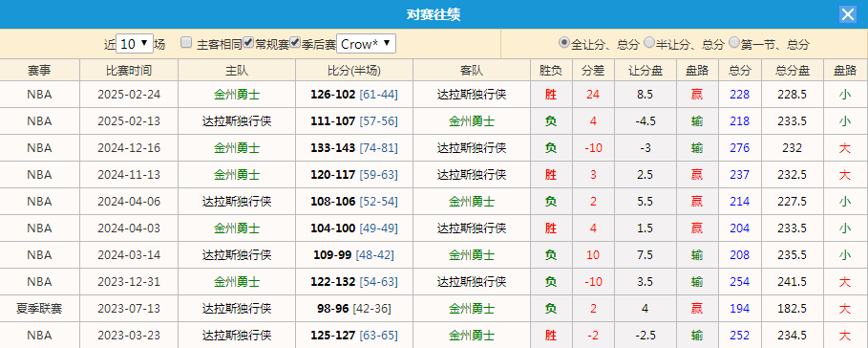Image resolution: width=868 pixels, height=348 pixels.
Task: Click date 2023-03-23
Action: click(x=129, y=336)
